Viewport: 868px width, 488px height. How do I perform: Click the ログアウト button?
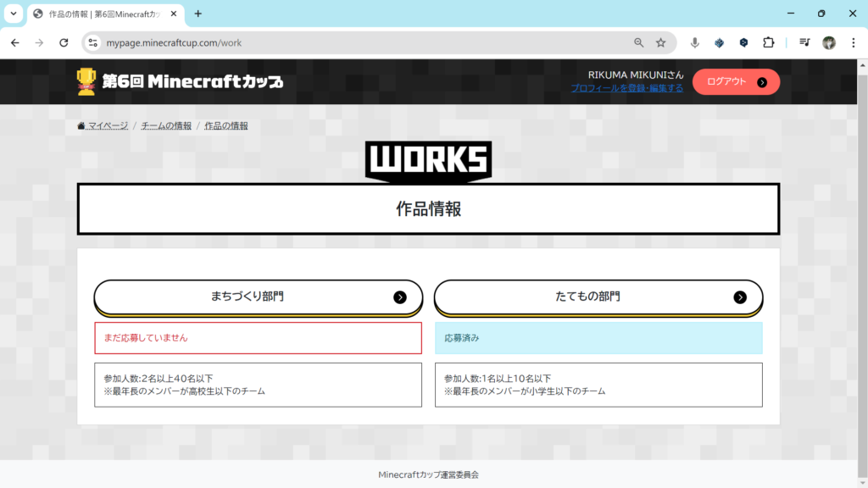(x=735, y=82)
